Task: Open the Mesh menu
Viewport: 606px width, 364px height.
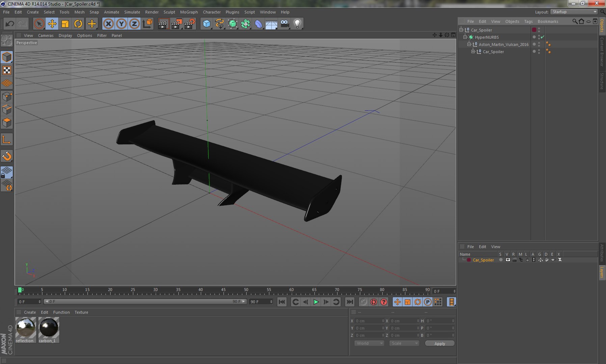Action: click(79, 12)
